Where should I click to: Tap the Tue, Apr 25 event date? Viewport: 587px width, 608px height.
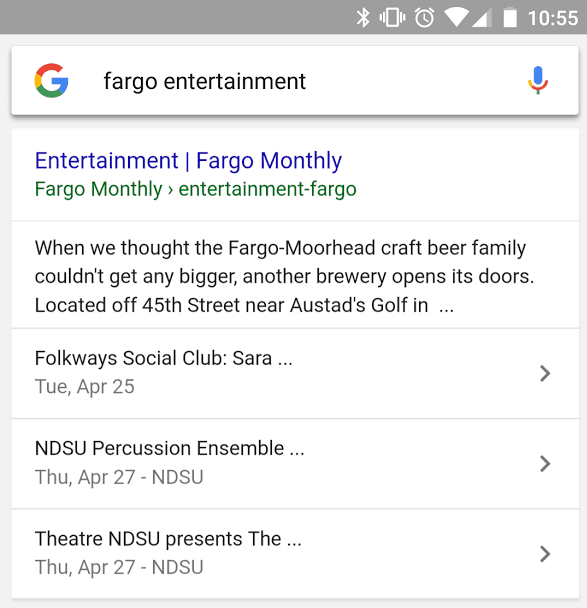coord(85,387)
